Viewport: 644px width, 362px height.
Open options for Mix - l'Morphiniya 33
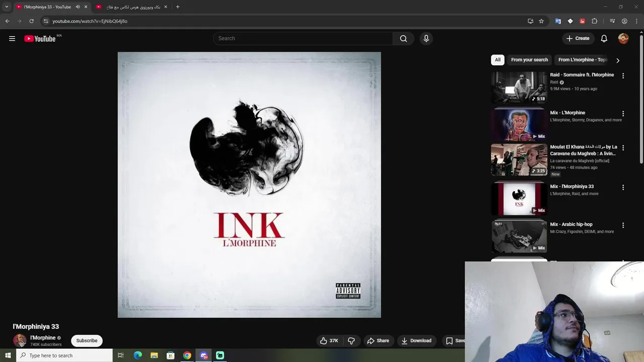(x=623, y=188)
